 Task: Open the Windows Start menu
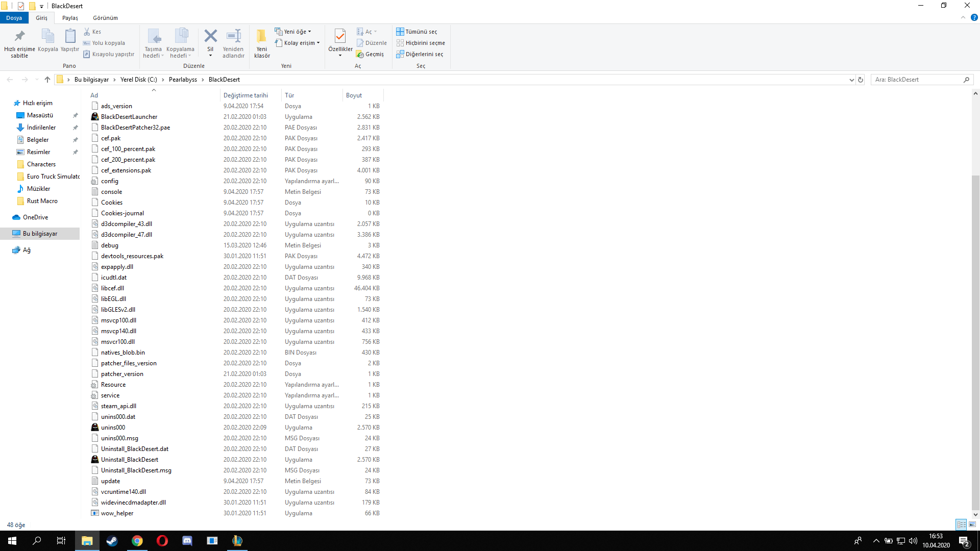[x=12, y=541]
